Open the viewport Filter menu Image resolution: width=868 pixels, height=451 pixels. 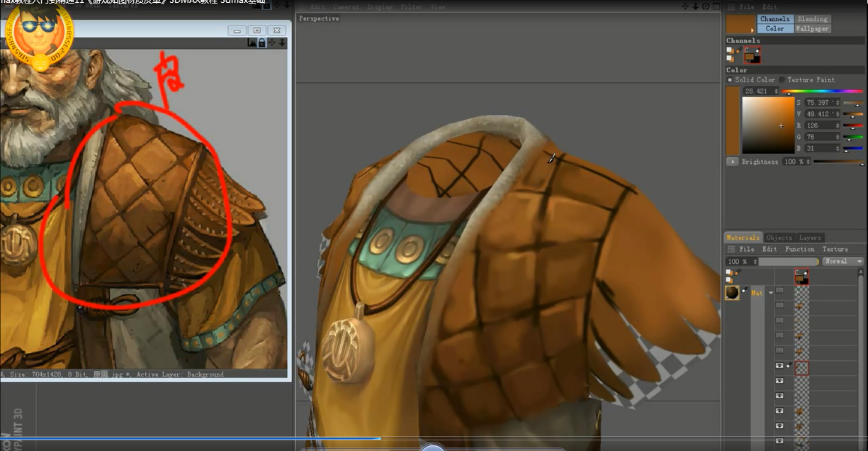[x=412, y=7]
